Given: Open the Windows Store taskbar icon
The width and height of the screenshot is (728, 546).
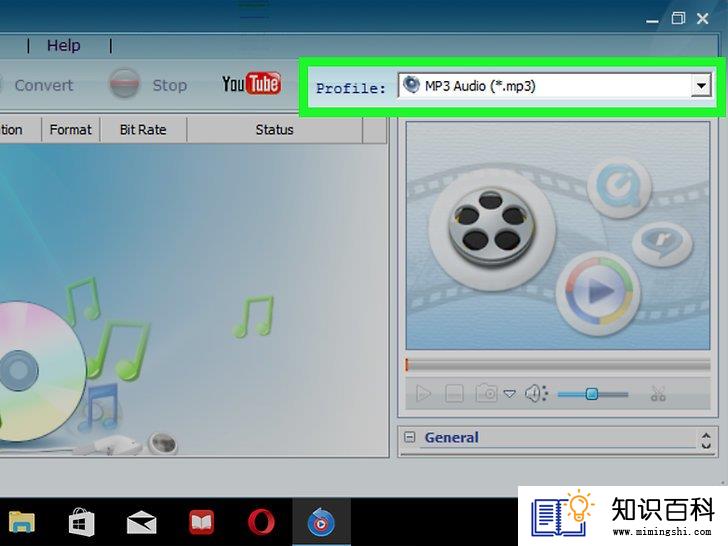Looking at the screenshot, I should [81, 522].
